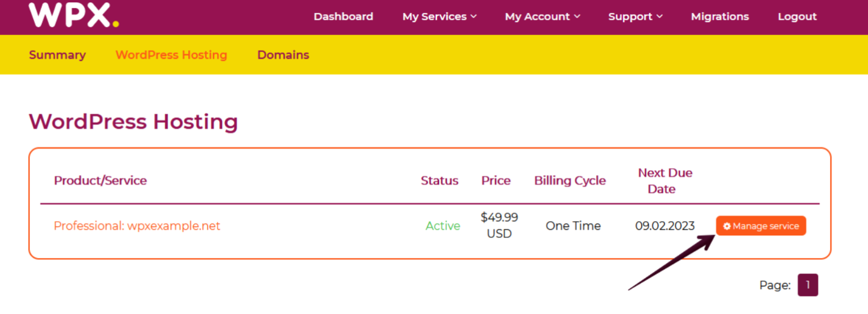Click the Next Due Date column header
This screenshot has height=314, width=868.
[x=665, y=180]
